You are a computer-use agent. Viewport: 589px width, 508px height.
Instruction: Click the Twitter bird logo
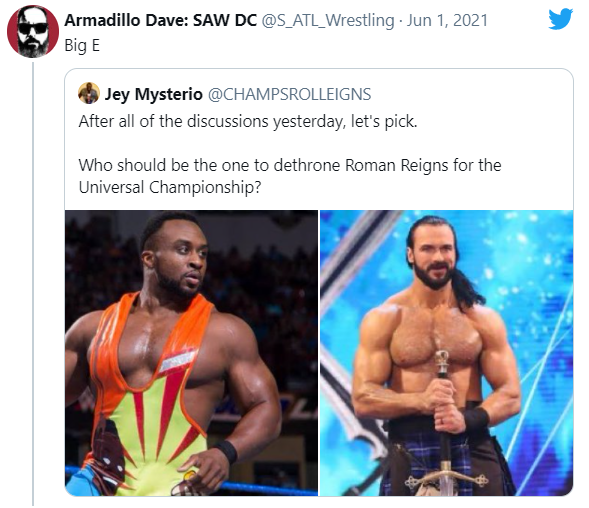click(560, 19)
